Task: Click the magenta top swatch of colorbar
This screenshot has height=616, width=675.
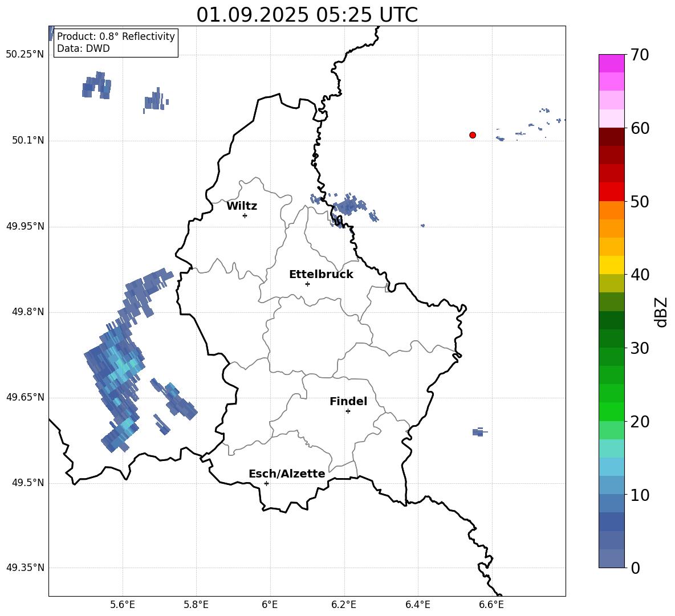Action: tap(611, 63)
